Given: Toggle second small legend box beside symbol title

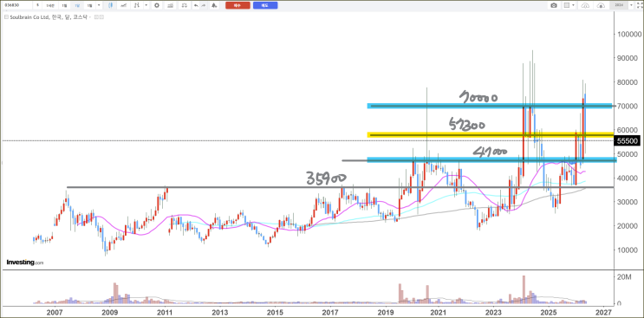Looking at the screenshot, I should [x=101, y=17].
